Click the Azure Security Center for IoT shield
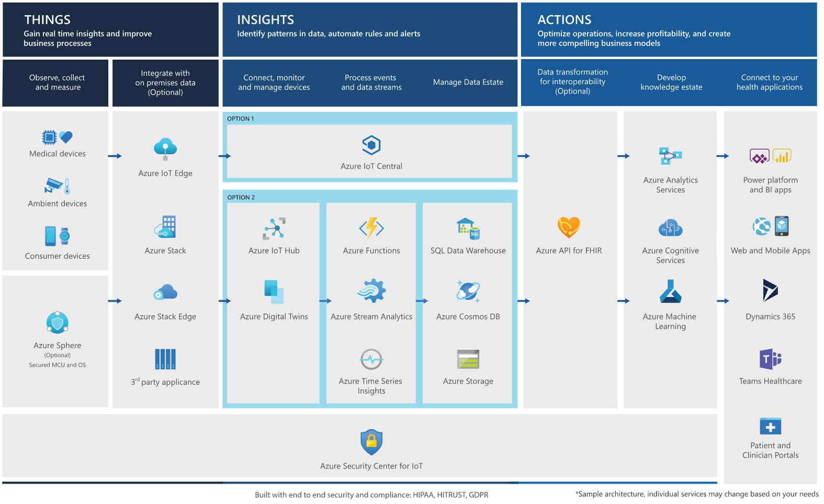This screenshot has width=824, height=504. [x=371, y=442]
